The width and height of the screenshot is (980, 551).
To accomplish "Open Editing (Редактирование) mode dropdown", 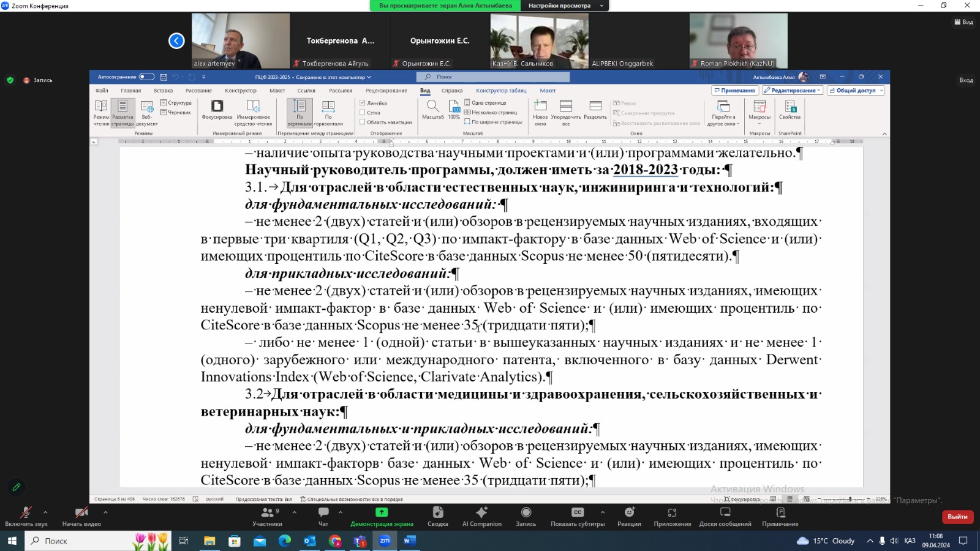I will pyautogui.click(x=793, y=91).
